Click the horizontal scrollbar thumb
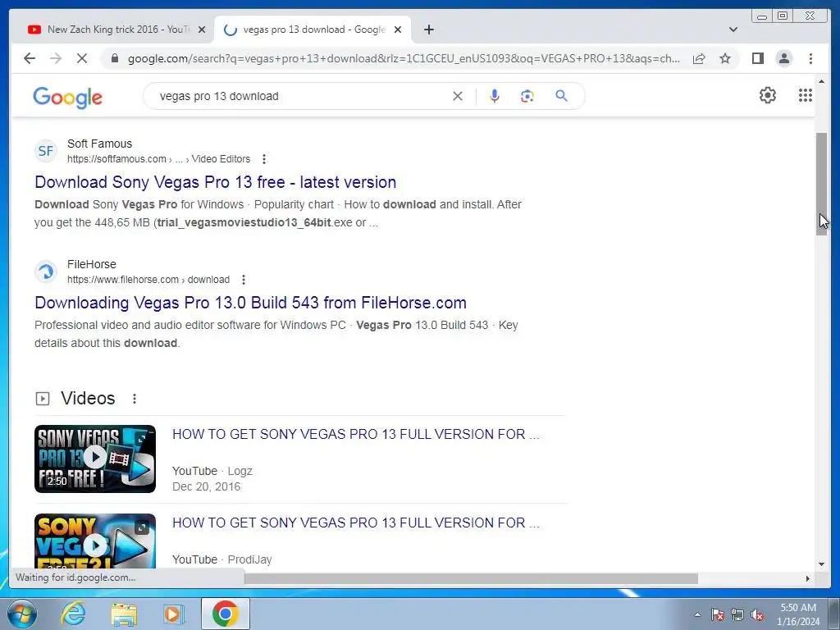840x630 pixels. pos(472,578)
